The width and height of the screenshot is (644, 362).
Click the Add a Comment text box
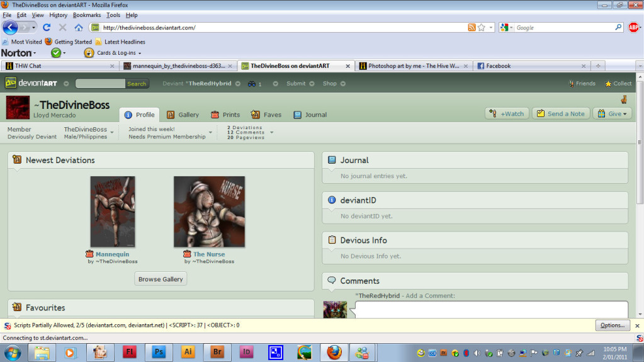[491, 309]
